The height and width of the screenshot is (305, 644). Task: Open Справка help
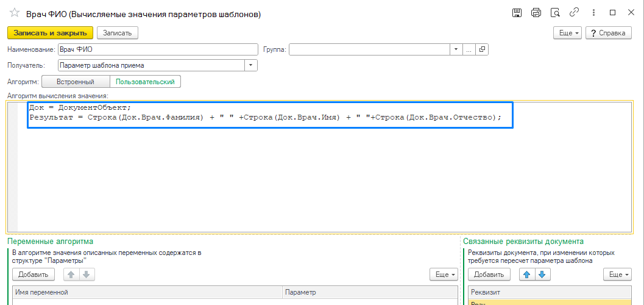coord(608,33)
